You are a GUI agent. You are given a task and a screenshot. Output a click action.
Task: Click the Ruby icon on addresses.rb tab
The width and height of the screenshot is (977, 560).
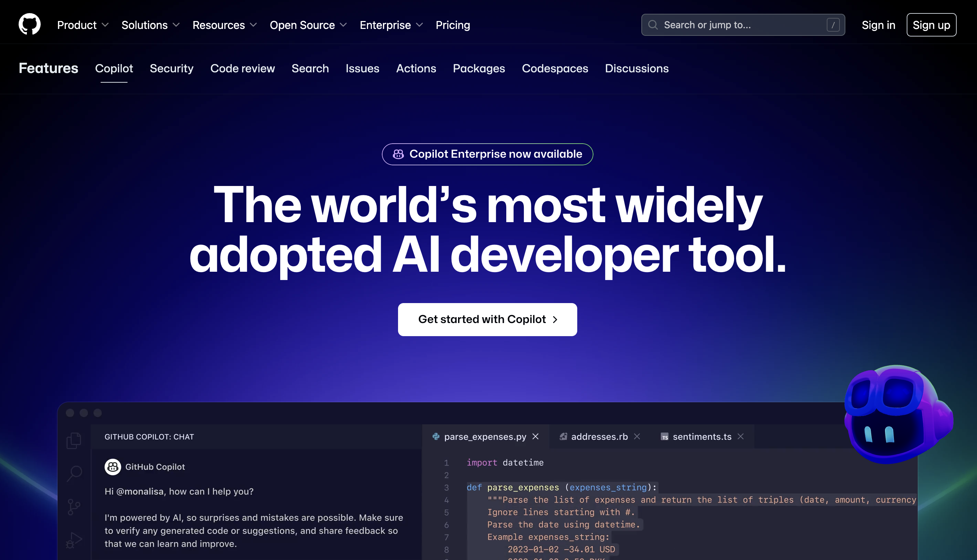point(564,437)
